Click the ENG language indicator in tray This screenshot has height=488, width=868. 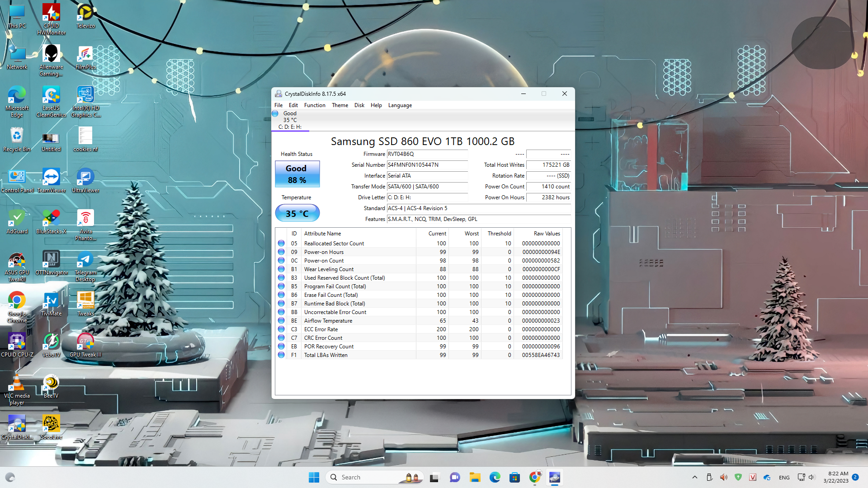tap(784, 478)
